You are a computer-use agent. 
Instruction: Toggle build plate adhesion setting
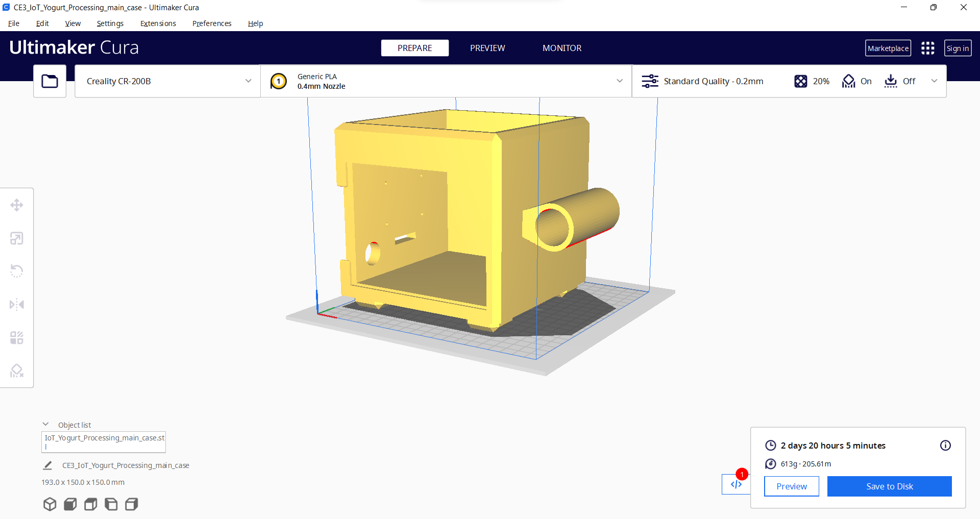pyautogui.click(x=900, y=81)
